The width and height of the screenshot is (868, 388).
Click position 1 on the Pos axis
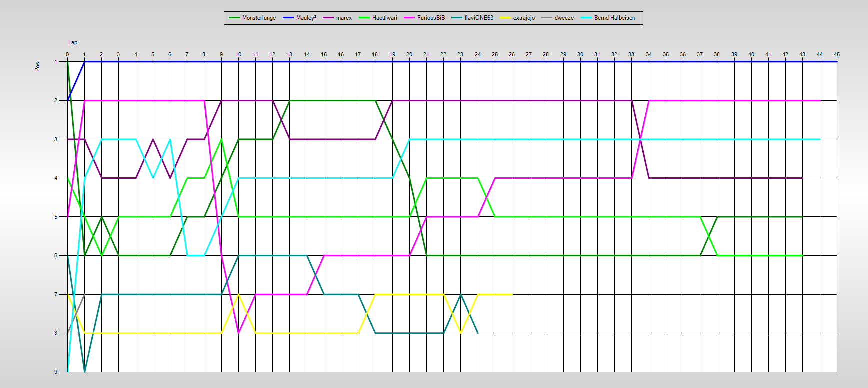coord(55,62)
